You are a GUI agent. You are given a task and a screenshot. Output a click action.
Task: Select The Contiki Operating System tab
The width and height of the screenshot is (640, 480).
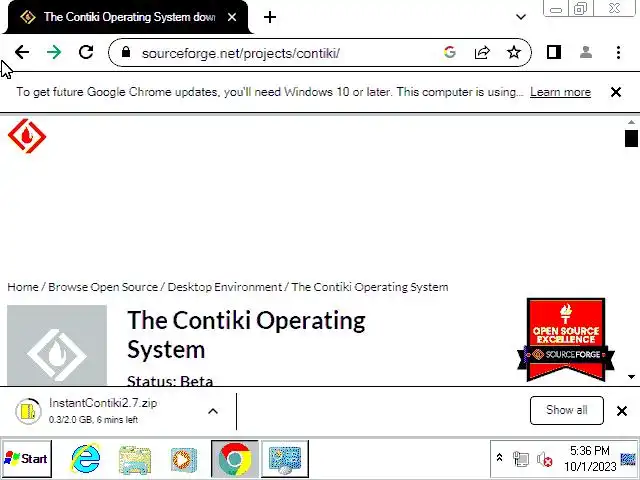click(x=127, y=17)
